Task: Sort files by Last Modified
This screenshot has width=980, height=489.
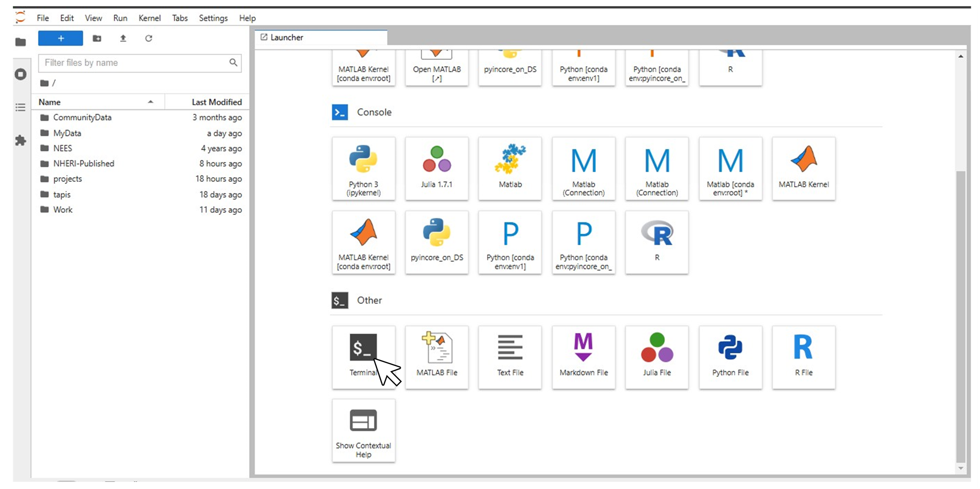Action: [216, 102]
